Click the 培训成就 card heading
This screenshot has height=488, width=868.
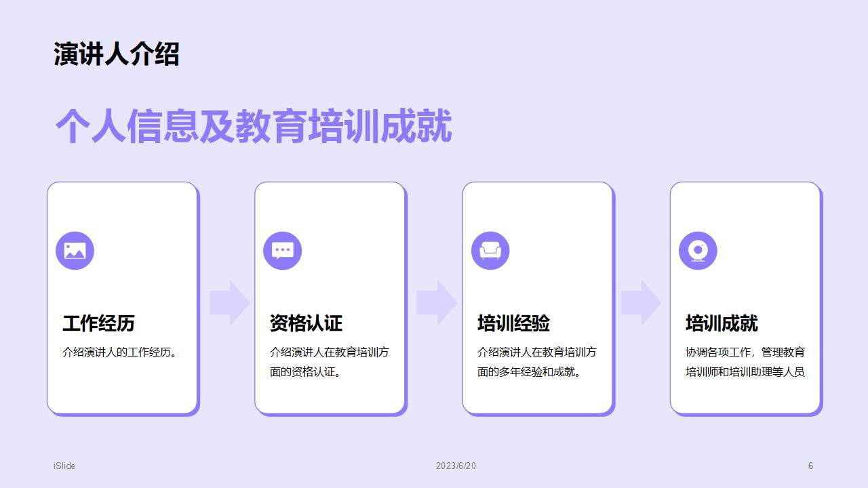click(x=722, y=323)
